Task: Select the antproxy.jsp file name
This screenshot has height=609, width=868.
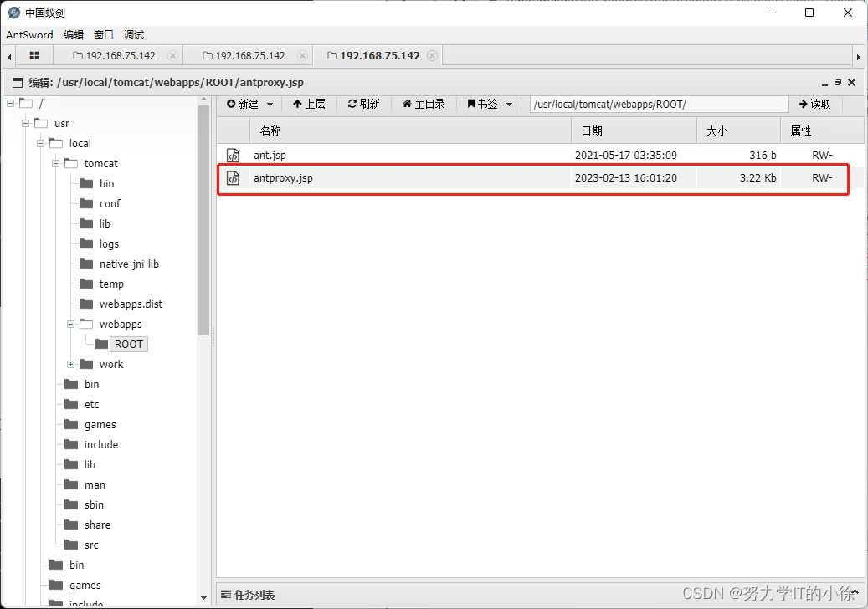Action: pos(283,178)
